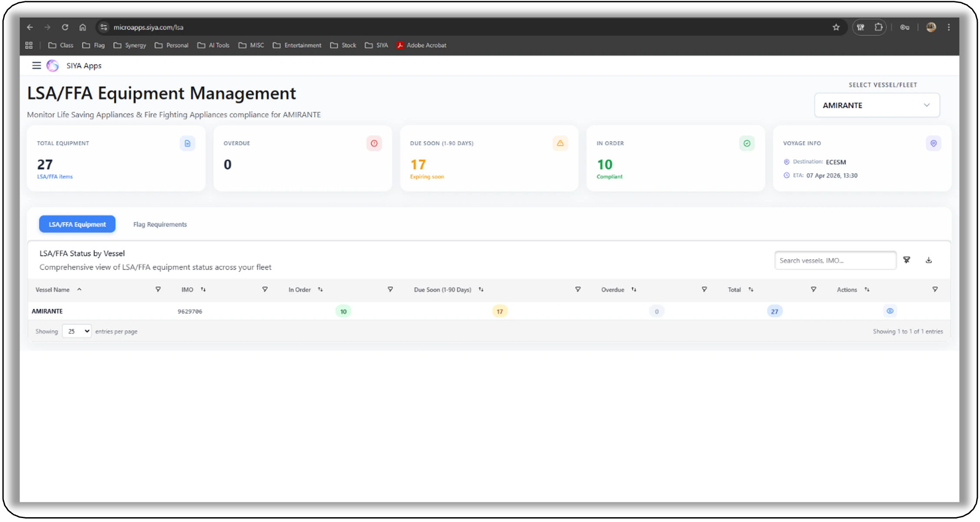Open the MISC bookmarks folder
Viewport: 980px width, 522px height.
coord(251,45)
